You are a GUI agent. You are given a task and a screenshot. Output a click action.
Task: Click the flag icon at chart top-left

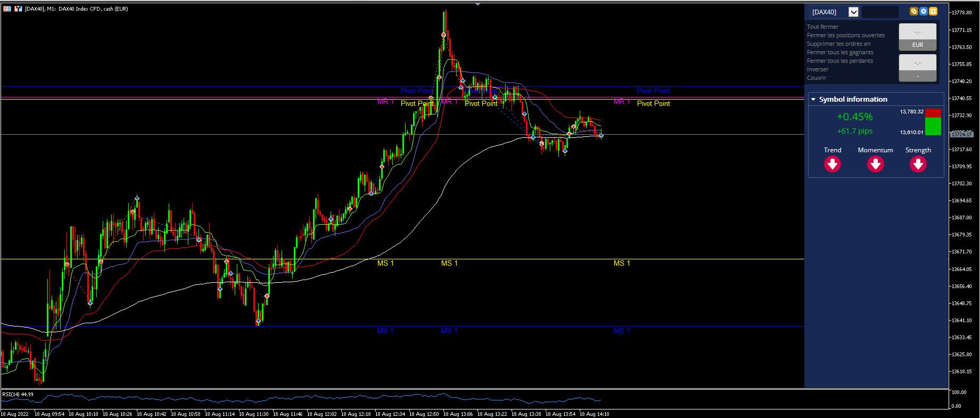click(7, 9)
